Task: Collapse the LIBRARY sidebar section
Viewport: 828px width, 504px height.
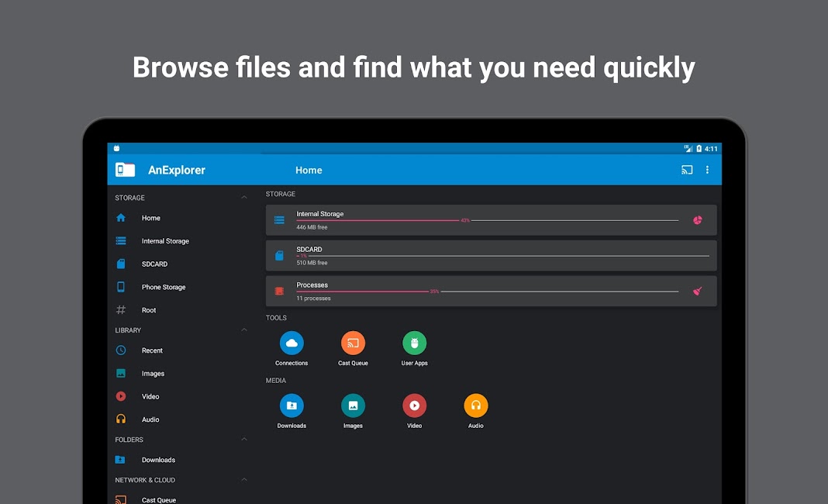Action: tap(244, 330)
